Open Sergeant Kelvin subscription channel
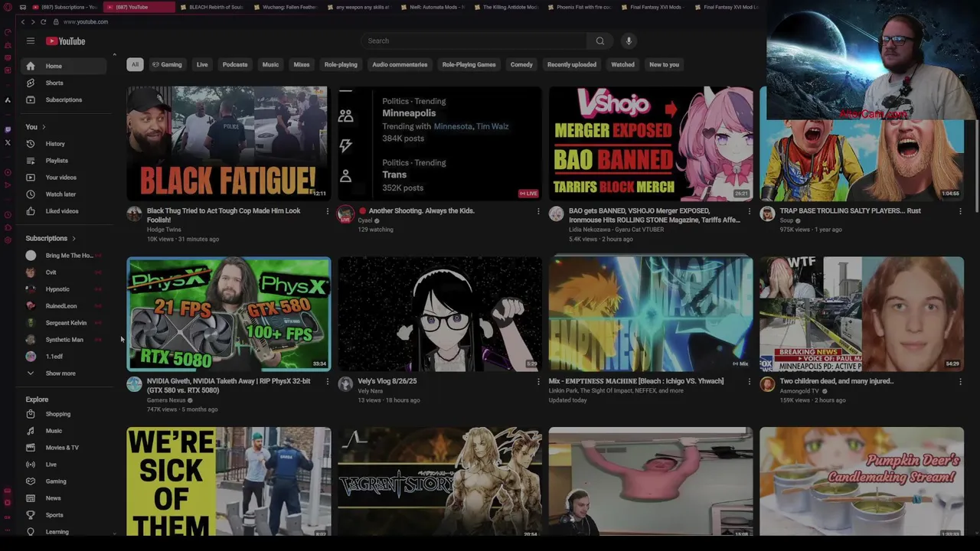This screenshot has width=980, height=551. coord(64,323)
